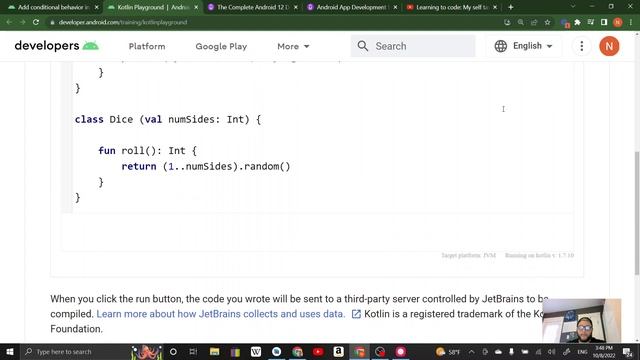Click the 'return (1..numSides).random()' line

tap(206, 167)
